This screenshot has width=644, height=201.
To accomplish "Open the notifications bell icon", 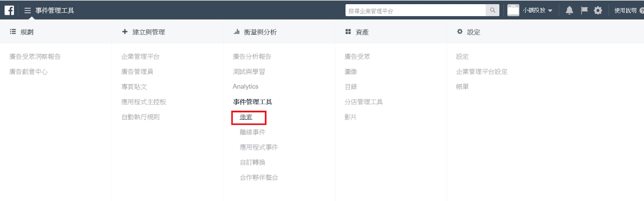I will pyautogui.click(x=569, y=10).
